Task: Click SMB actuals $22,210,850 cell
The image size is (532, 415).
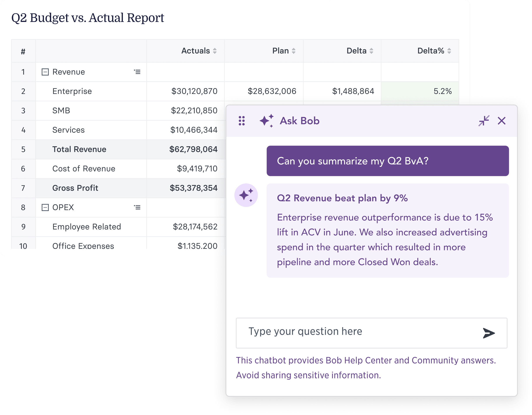Action: pyautogui.click(x=185, y=111)
